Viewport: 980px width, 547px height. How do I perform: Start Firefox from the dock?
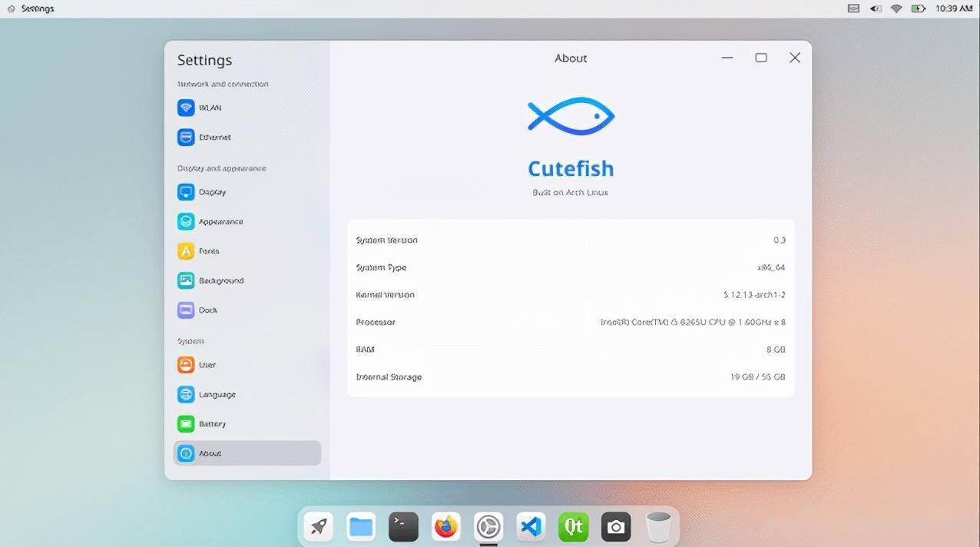point(445,527)
